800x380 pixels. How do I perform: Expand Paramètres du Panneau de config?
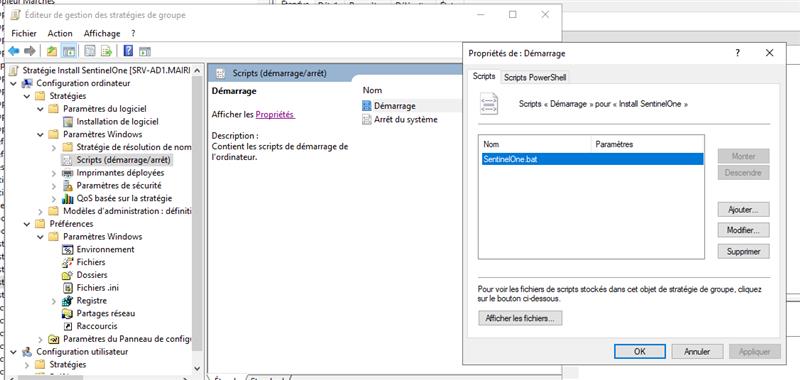[40, 339]
